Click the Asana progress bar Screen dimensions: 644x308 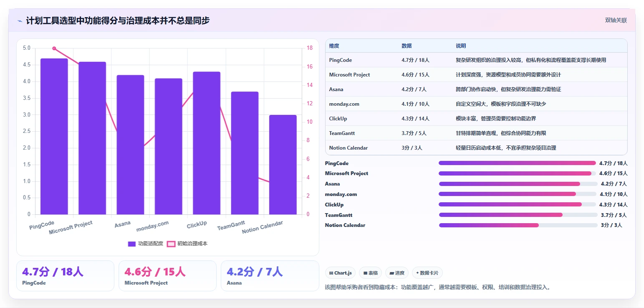tap(518, 184)
